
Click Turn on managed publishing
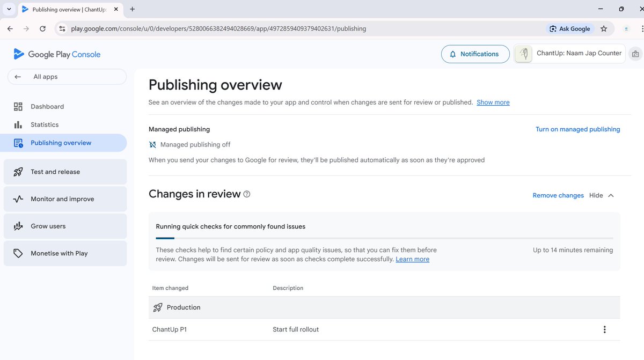coord(577,129)
